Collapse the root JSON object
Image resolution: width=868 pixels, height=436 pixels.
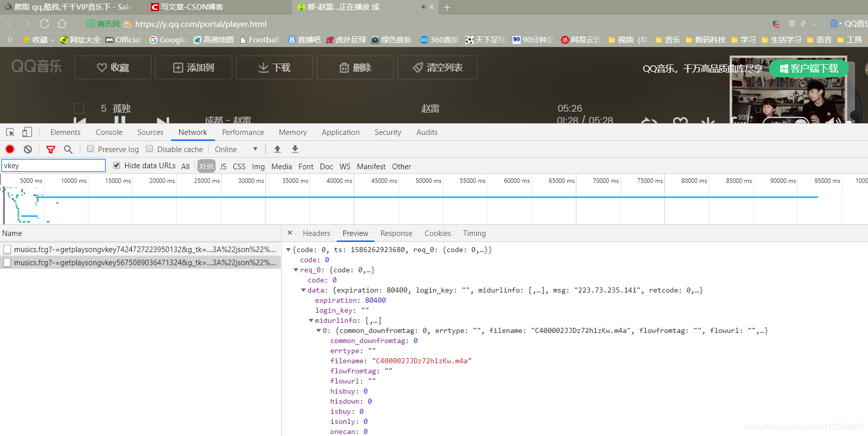pyautogui.click(x=288, y=250)
